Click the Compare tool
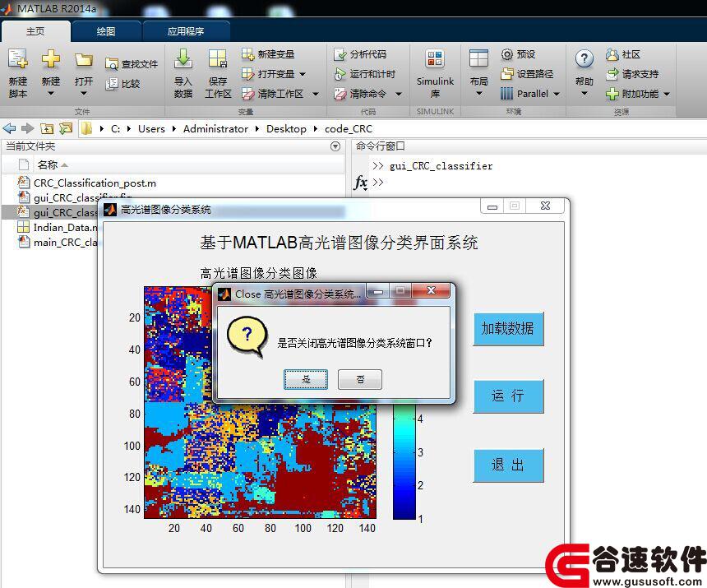The width and height of the screenshot is (707, 588). click(122, 84)
